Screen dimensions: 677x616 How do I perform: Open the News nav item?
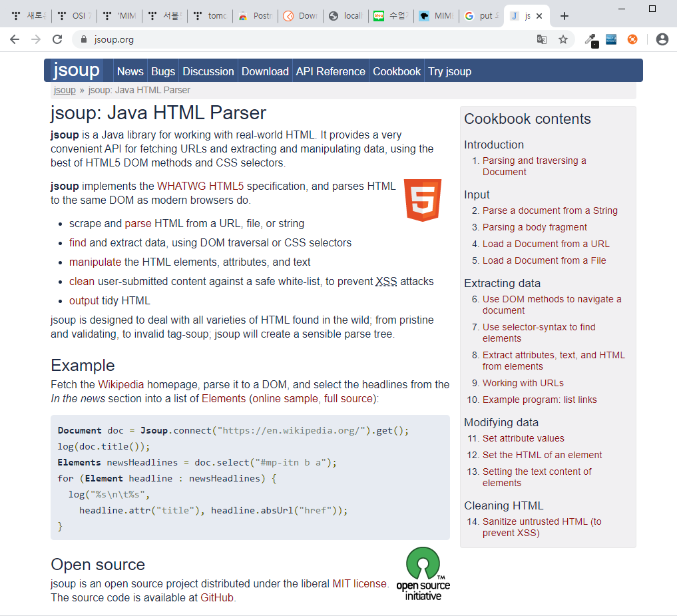click(x=130, y=71)
